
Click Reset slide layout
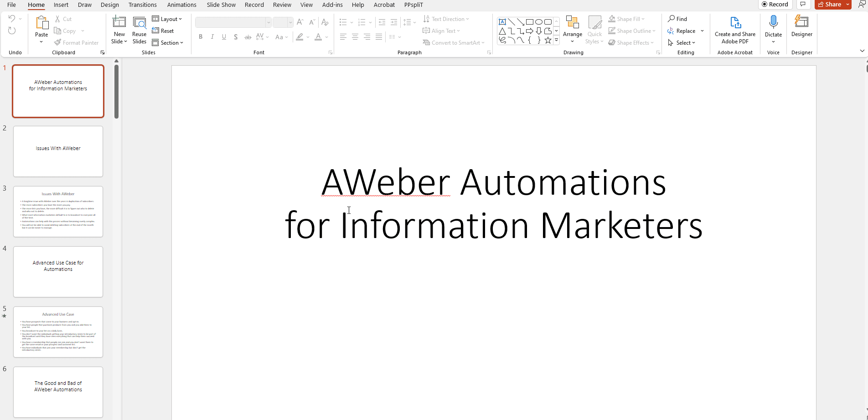click(x=163, y=31)
